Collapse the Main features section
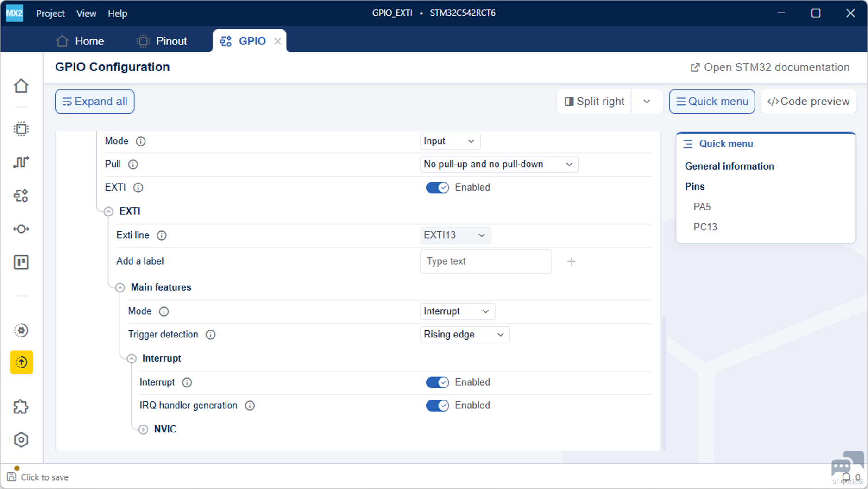The width and height of the screenshot is (868, 489). pyautogui.click(x=120, y=288)
